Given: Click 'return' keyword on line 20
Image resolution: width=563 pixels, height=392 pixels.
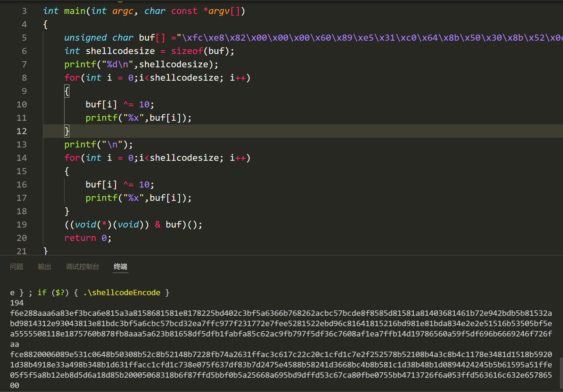Looking at the screenshot, I should [80, 238].
